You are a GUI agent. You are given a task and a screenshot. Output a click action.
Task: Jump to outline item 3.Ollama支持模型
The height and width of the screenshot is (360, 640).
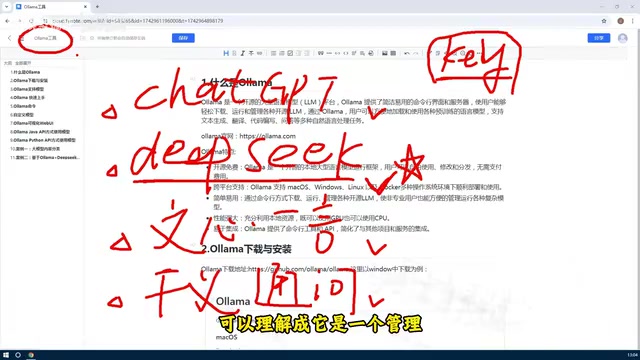point(27,89)
